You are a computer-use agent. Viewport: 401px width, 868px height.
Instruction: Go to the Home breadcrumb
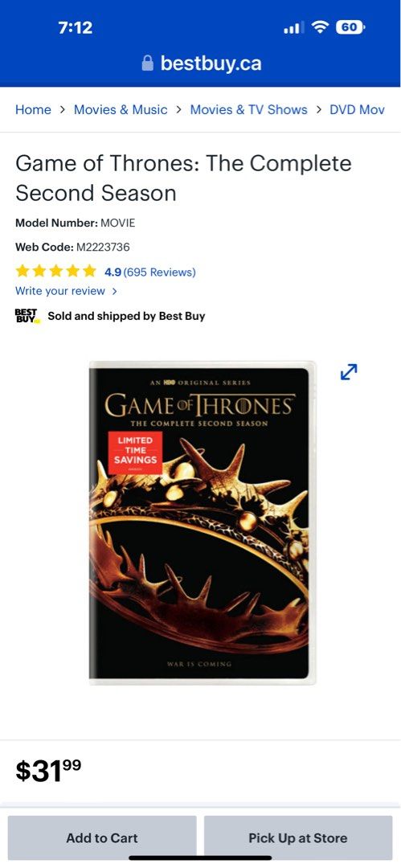33,109
